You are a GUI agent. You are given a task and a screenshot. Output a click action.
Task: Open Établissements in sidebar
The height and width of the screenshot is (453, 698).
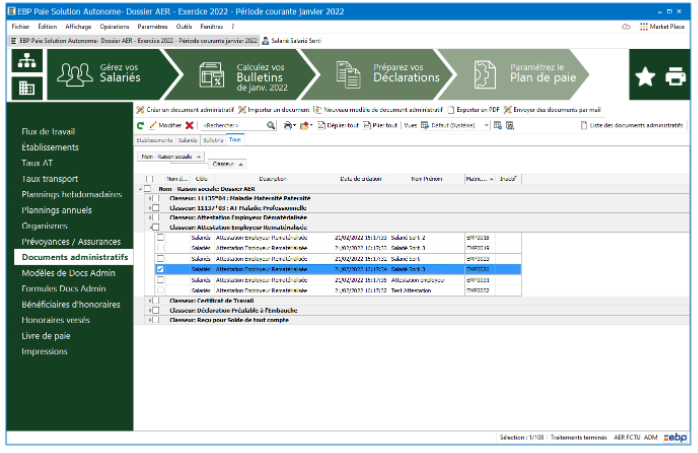coord(50,147)
